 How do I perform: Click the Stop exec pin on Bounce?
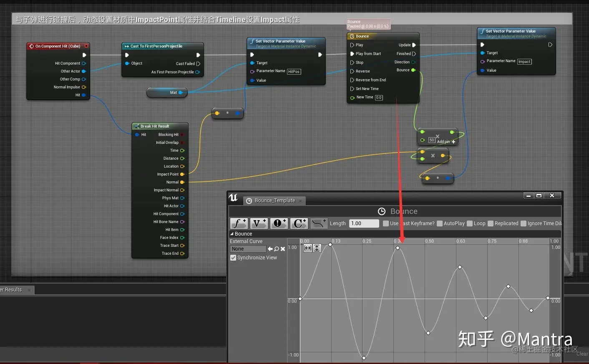click(352, 62)
